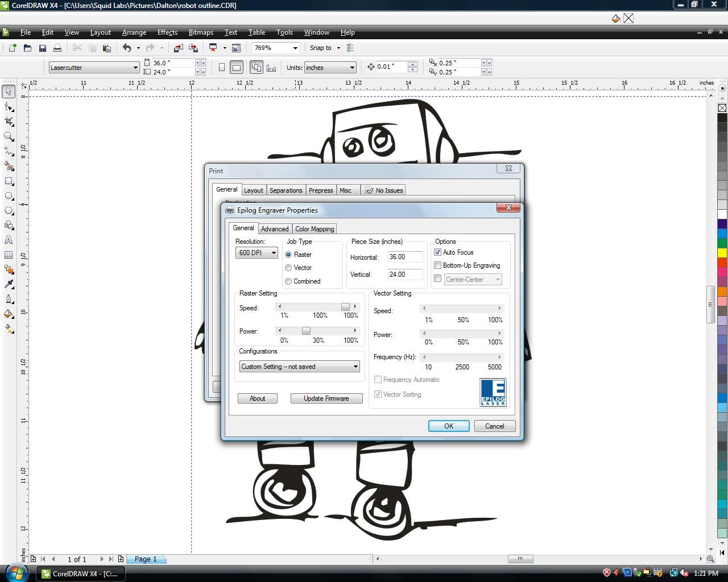Enable Bottom-Up Engraving checkbox

[x=438, y=265]
